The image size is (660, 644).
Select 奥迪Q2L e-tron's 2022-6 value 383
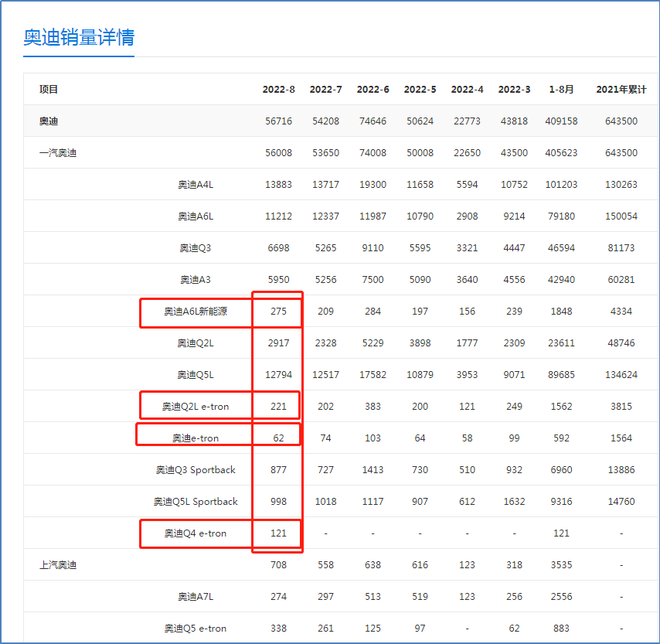coord(373,407)
